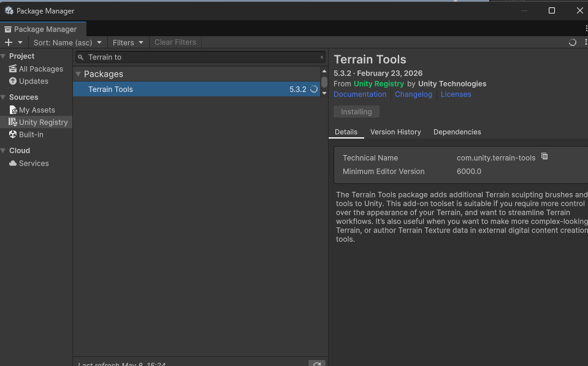Click the refresh list button at the bottom
Viewport: 588px width, 366px height.
coord(317,364)
